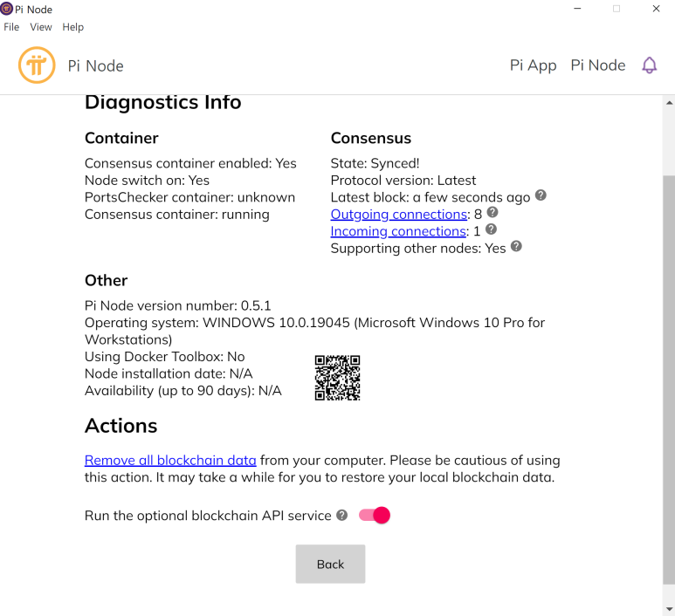Click the 'Actions' heading
675x616 pixels.
point(121,426)
